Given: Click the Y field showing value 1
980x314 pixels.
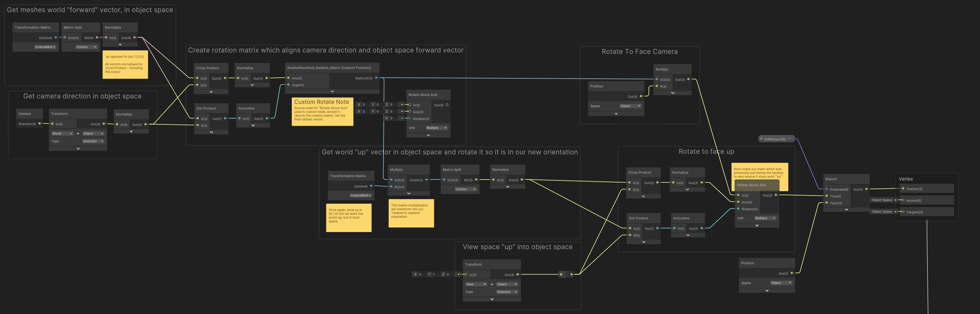Looking at the screenshot, I should [433, 274].
